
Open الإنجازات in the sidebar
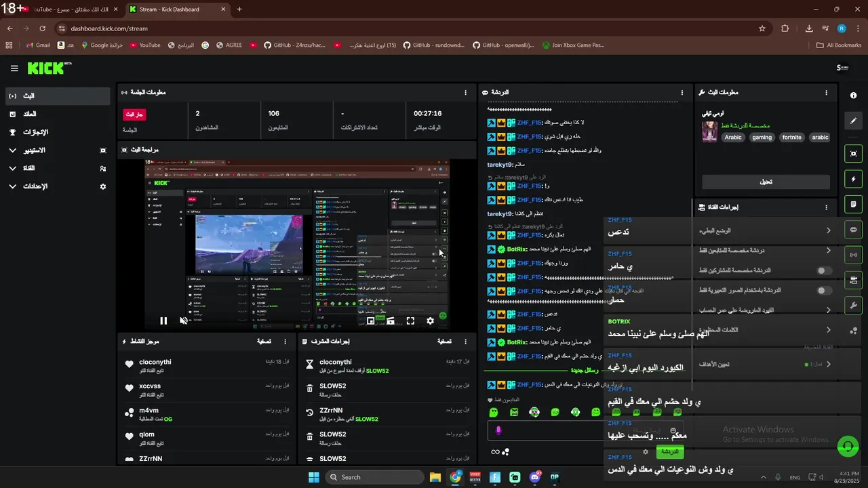(58, 132)
